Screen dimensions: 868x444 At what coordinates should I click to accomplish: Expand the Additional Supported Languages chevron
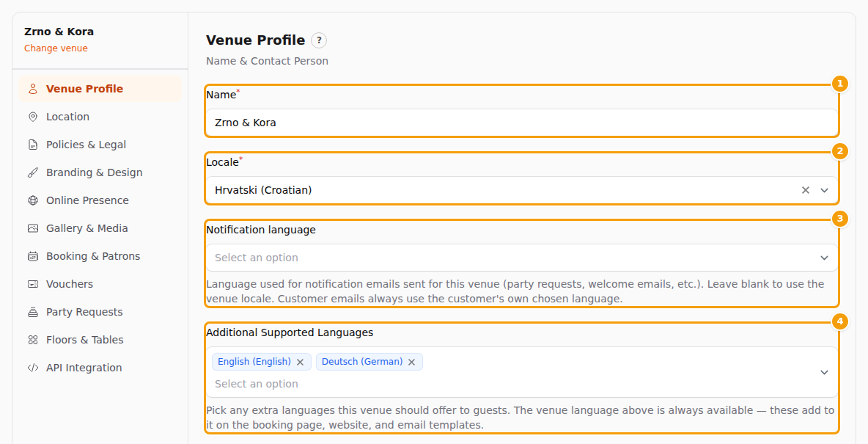point(824,373)
